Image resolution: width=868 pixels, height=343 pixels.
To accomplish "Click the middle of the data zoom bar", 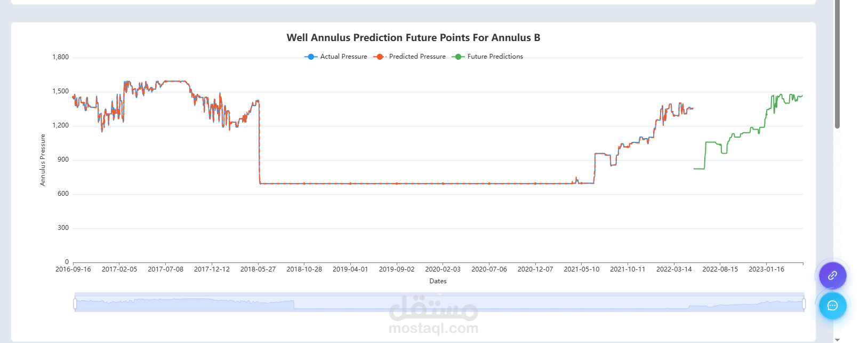I will coord(439,303).
